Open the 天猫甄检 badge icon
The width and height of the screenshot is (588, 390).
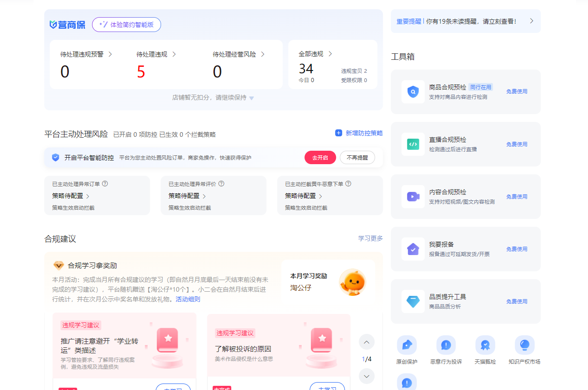[485, 345]
